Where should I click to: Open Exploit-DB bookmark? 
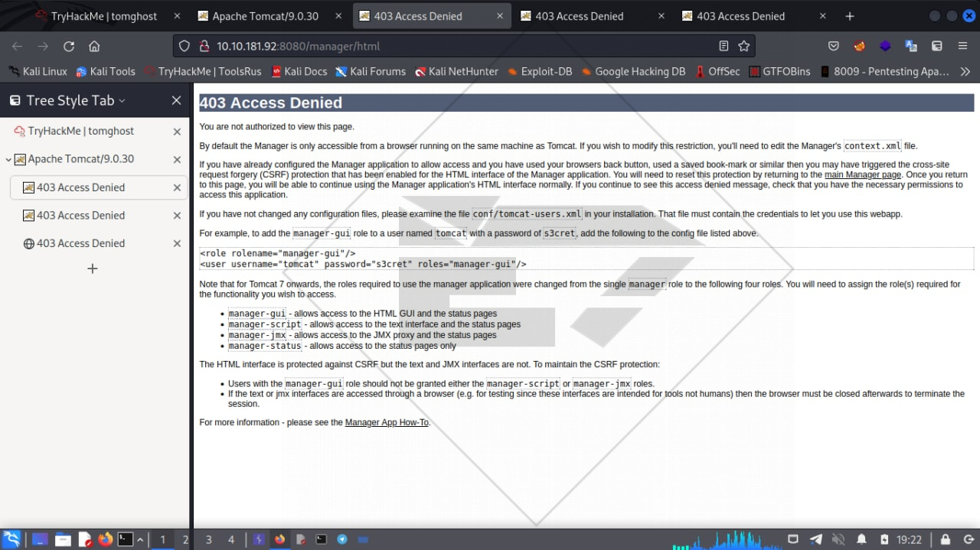(539, 71)
